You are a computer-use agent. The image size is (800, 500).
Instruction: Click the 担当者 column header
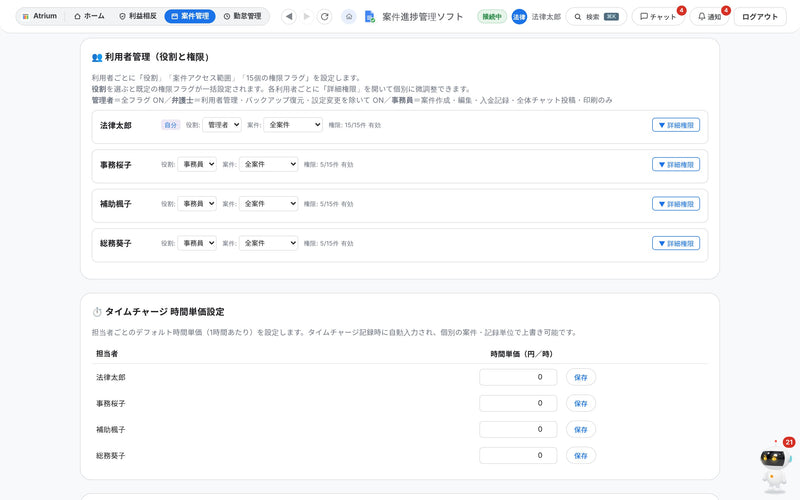coord(107,354)
